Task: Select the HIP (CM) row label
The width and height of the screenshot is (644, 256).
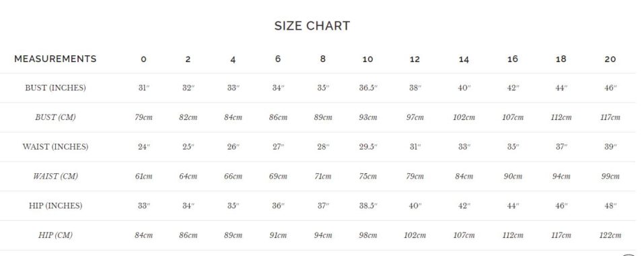Action: tap(55, 236)
